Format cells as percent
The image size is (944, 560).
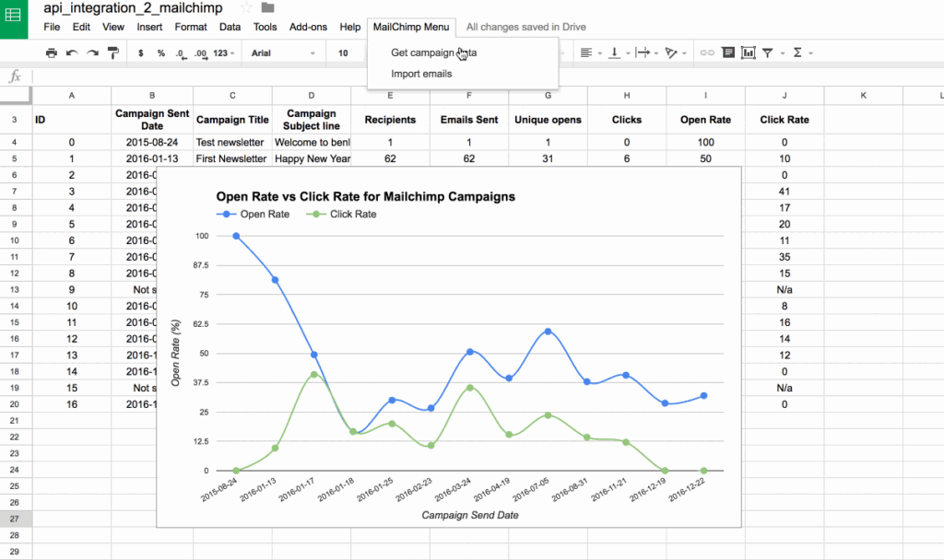[160, 52]
